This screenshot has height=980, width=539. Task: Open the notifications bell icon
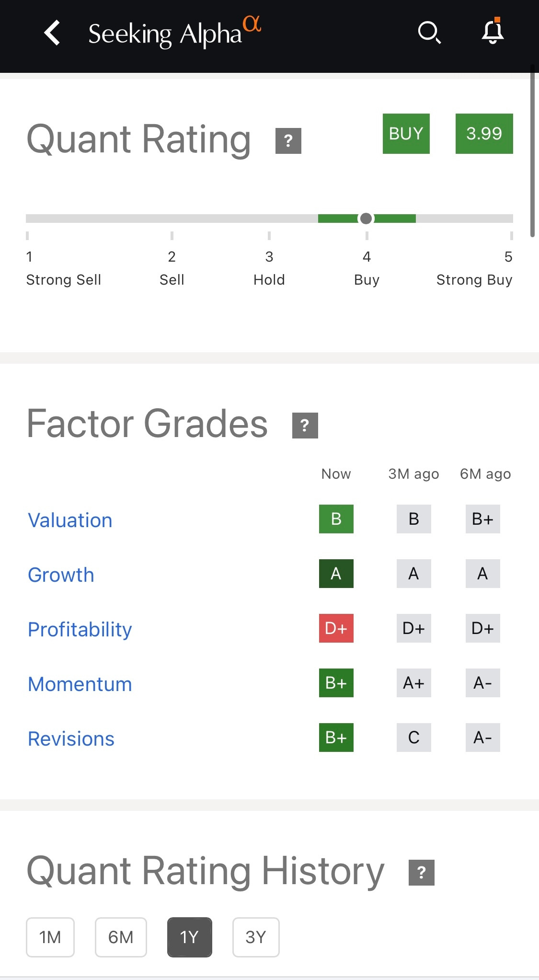click(x=493, y=32)
